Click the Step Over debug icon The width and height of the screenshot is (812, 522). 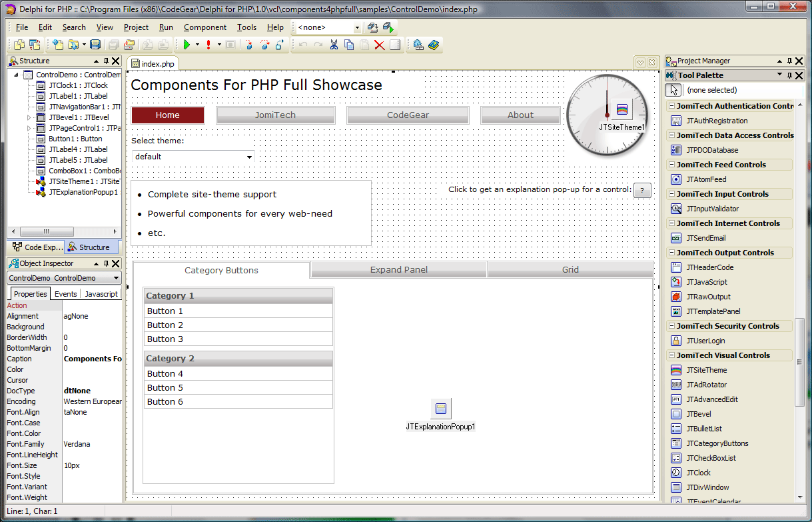click(264, 45)
